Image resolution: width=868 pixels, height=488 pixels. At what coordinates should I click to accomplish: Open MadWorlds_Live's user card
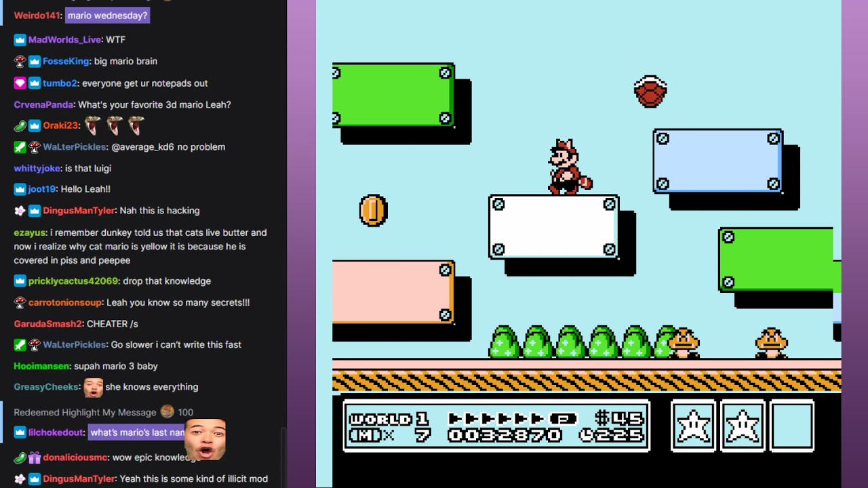point(66,40)
